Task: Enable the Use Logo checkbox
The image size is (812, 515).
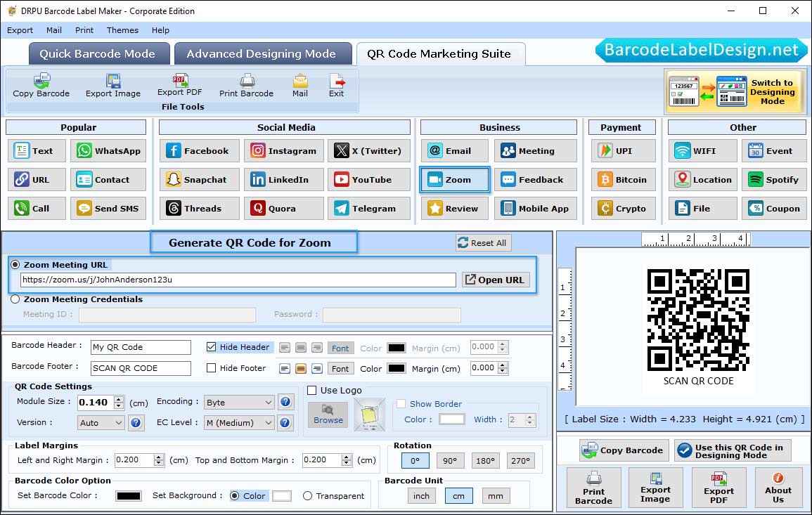Action: [x=311, y=390]
